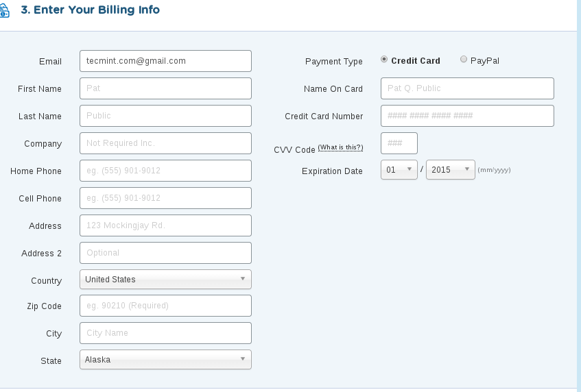Click into the Last Name field
This screenshot has height=392, width=581.
click(165, 116)
